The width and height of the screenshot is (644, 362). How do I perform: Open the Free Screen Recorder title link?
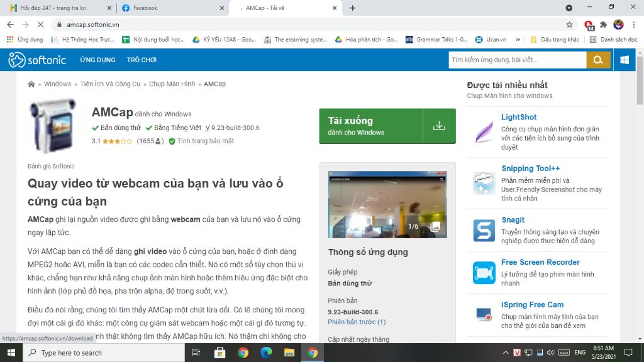pos(540,262)
